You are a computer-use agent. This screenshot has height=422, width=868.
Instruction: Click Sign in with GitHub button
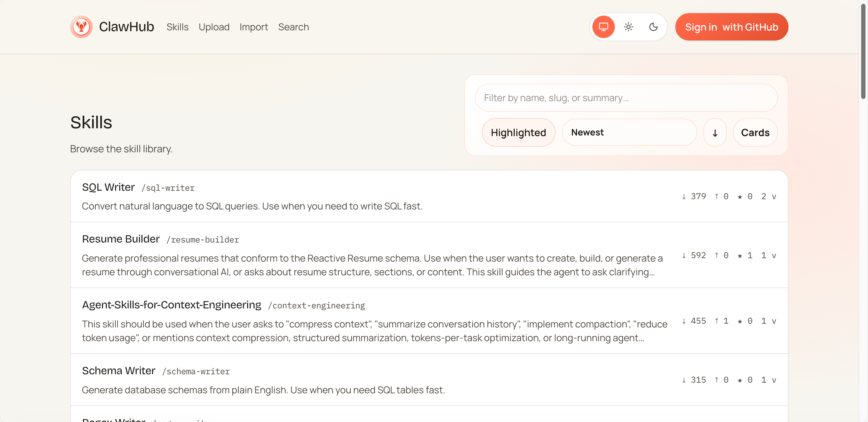coord(731,27)
